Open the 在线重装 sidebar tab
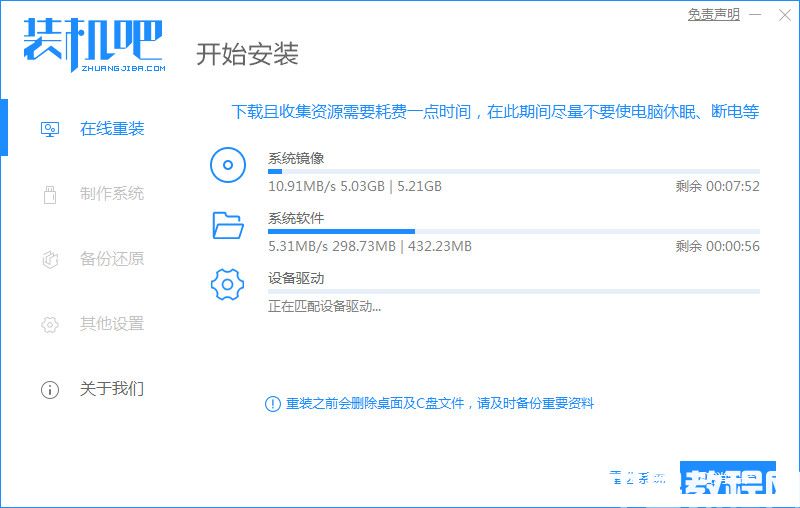This screenshot has width=800, height=508. (x=112, y=129)
